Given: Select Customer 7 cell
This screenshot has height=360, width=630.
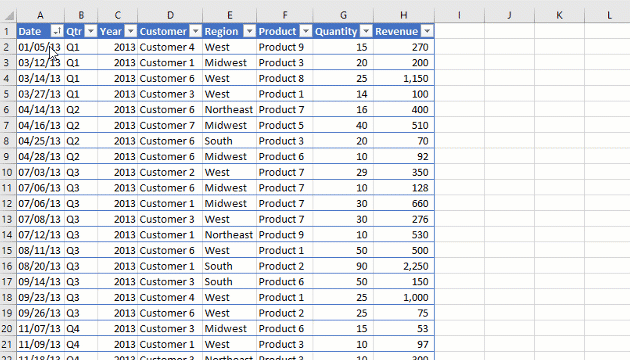Looking at the screenshot, I should (170, 125).
